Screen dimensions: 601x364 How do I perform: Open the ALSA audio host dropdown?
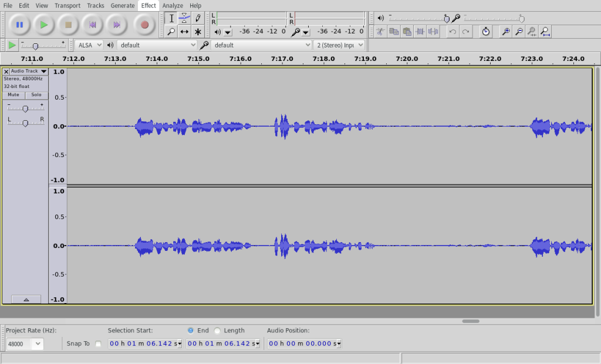(x=89, y=45)
